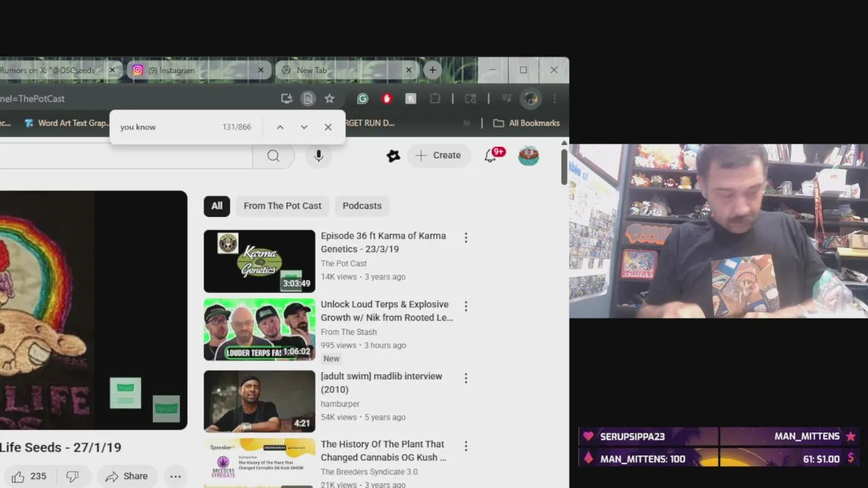Open Rooted Leaf video thumbnail
The image size is (868, 488).
(x=260, y=329)
